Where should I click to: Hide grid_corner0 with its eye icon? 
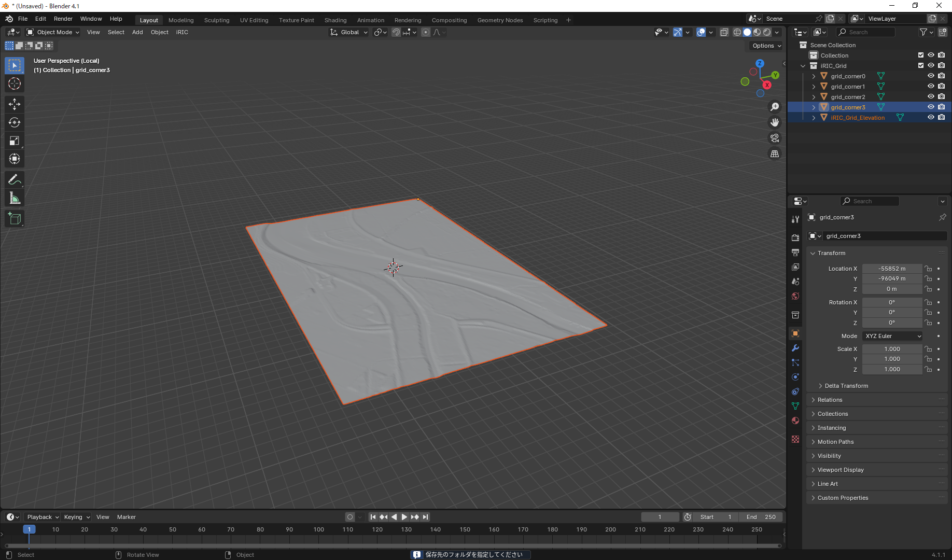pyautogui.click(x=931, y=76)
